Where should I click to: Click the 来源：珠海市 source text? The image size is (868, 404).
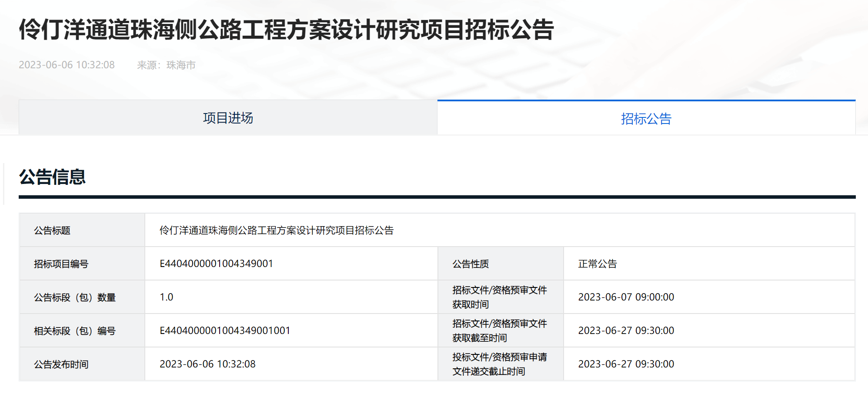[166, 65]
